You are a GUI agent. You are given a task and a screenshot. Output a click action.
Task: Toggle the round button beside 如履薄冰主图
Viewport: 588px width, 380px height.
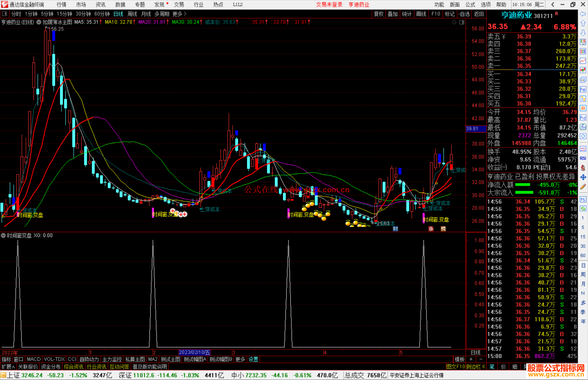(39, 22)
